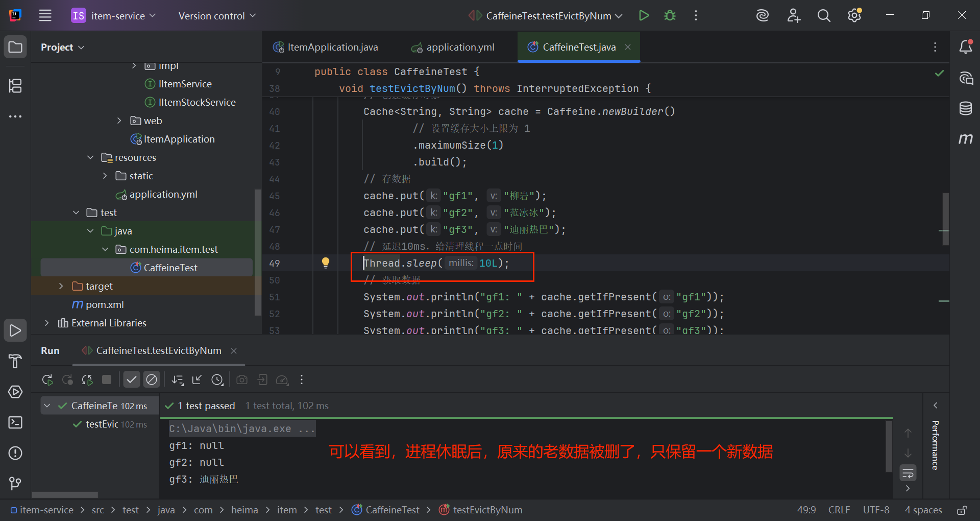This screenshot has width=980, height=521.
Task: Click 49:9 cursor position indicator
Action: point(806,510)
